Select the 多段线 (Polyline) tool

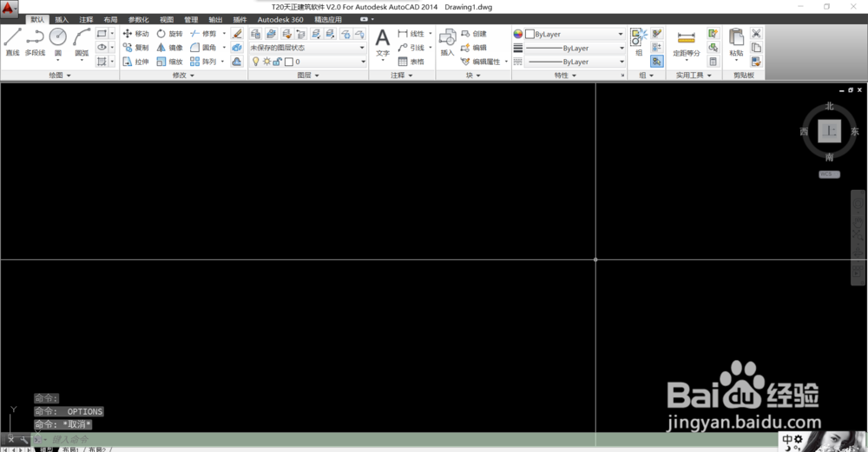[x=35, y=42]
